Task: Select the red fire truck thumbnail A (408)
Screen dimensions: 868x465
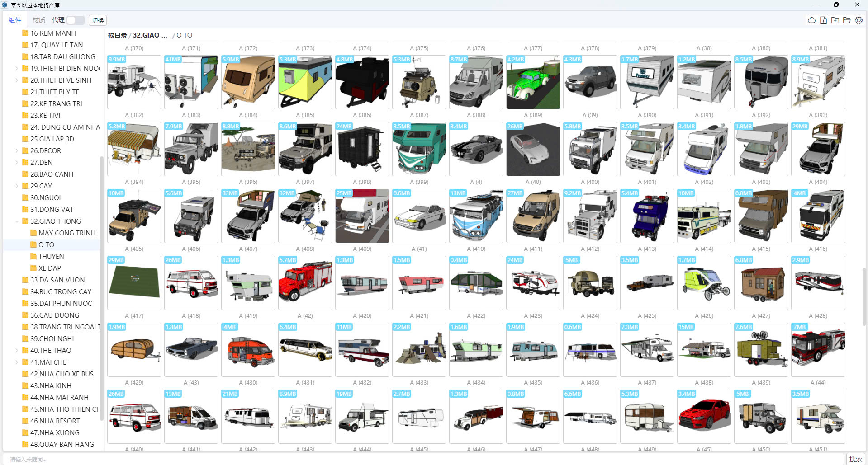Action: (305, 283)
